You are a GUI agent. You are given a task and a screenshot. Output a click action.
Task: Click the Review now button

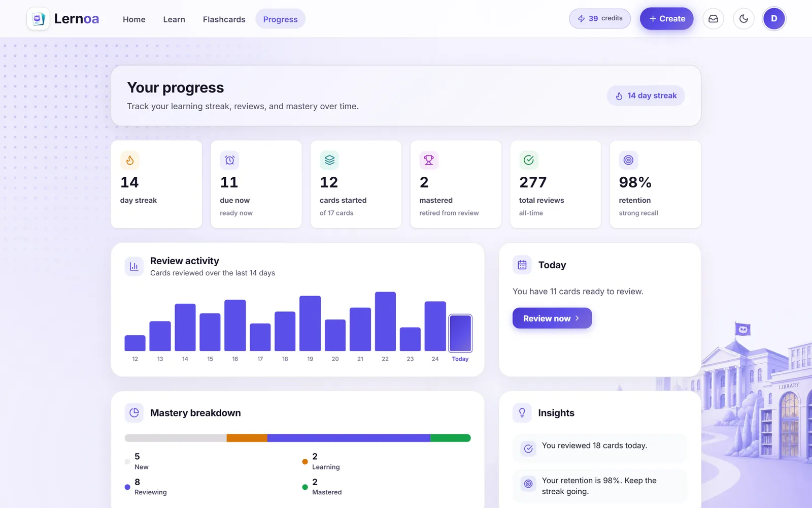tap(552, 318)
